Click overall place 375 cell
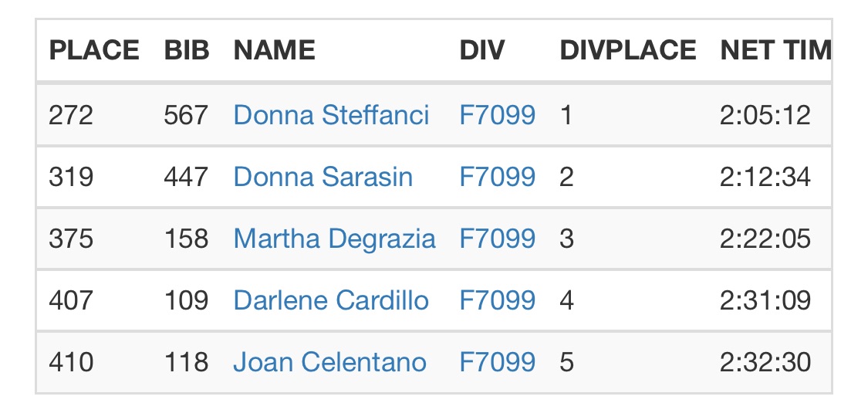This screenshot has height=403, width=868. [x=71, y=239]
